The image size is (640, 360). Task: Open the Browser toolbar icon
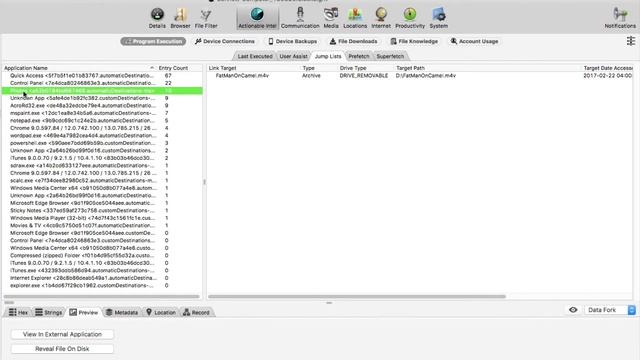coord(180,18)
